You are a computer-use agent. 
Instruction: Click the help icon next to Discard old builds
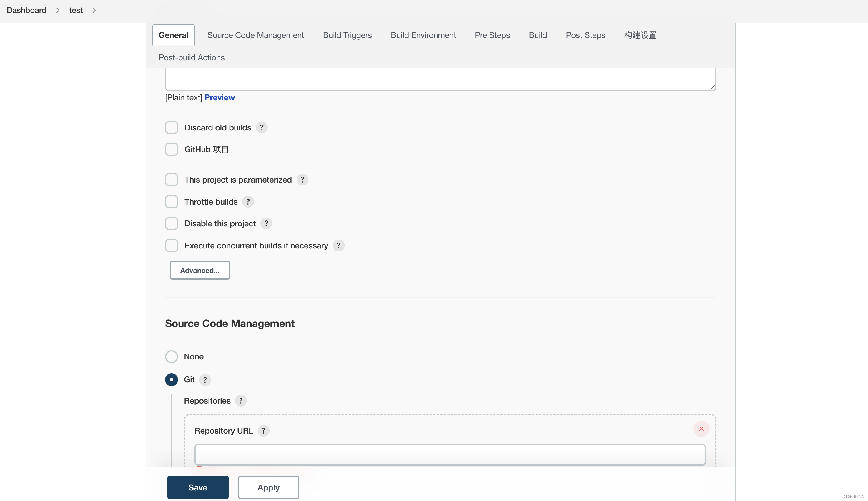point(262,127)
